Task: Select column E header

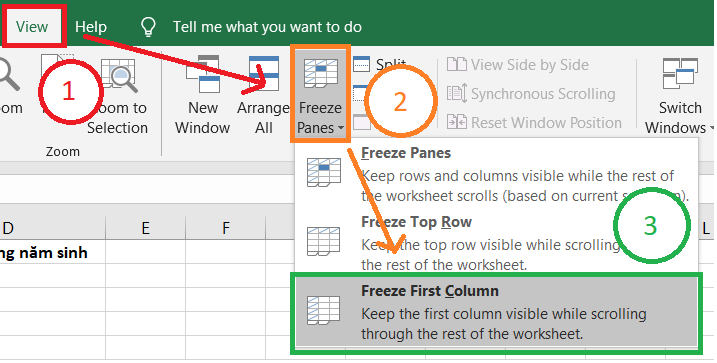Action: pyautogui.click(x=145, y=228)
